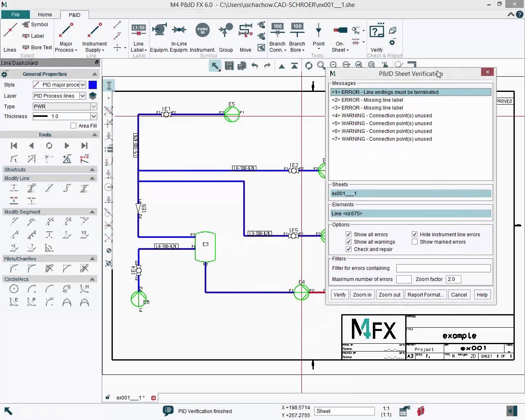Switch to the Home tab
525x420 pixels.
coord(45,15)
